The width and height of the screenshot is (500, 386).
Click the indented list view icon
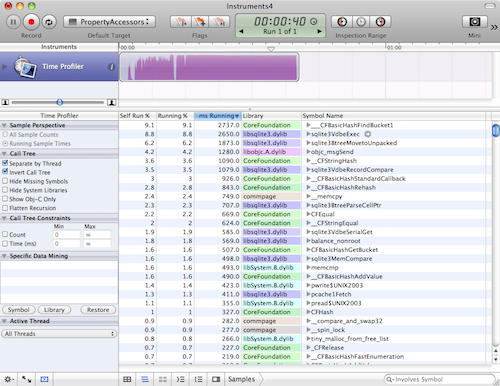click(x=198, y=379)
